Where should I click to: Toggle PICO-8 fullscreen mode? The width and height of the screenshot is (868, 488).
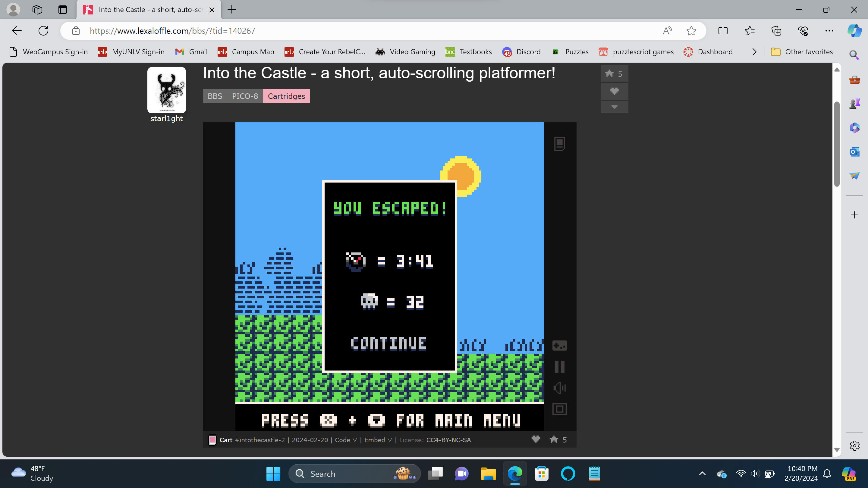pyautogui.click(x=559, y=409)
